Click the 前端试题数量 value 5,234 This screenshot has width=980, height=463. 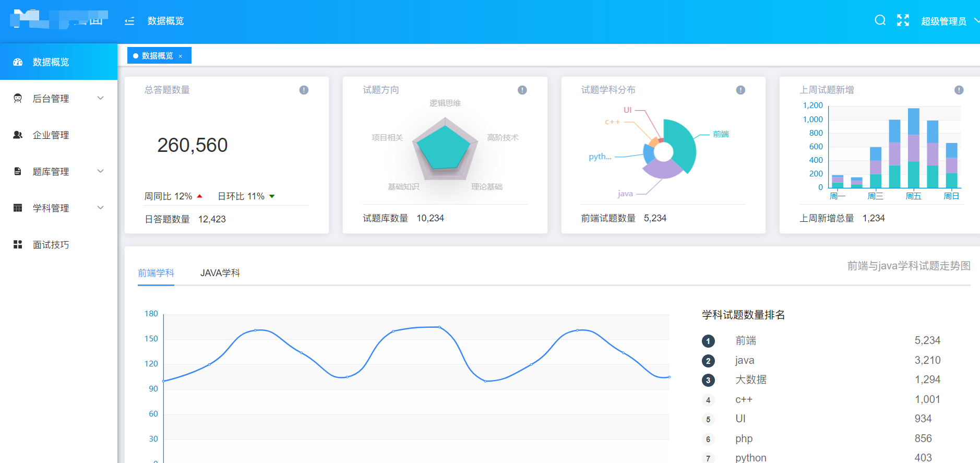tap(655, 218)
